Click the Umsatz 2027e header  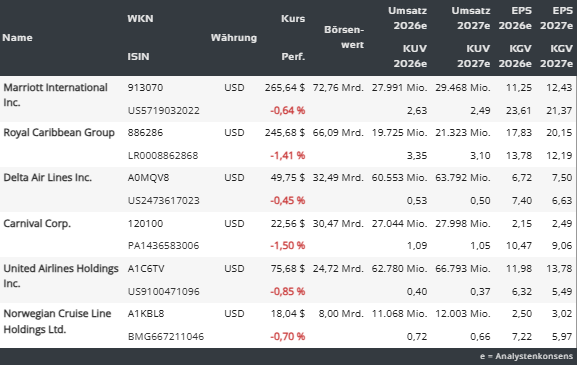click(x=471, y=18)
